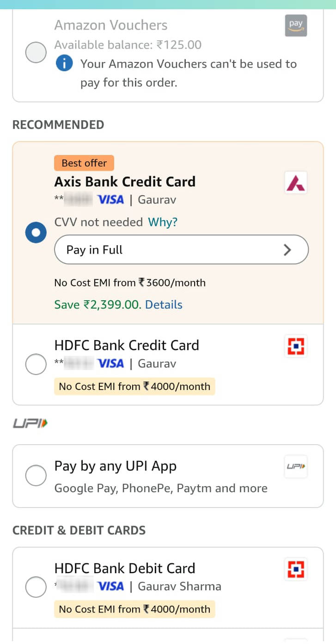The image size is (336, 644).
Task: Click the UPI section header logo
Action: (30, 423)
